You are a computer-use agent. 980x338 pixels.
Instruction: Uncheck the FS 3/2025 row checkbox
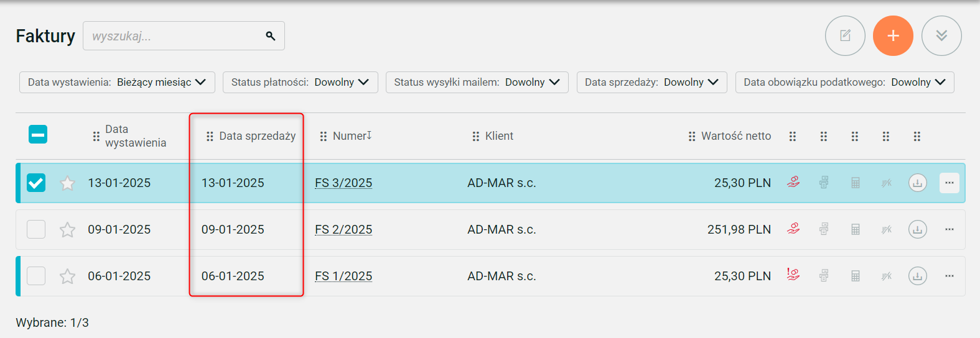[x=36, y=183]
